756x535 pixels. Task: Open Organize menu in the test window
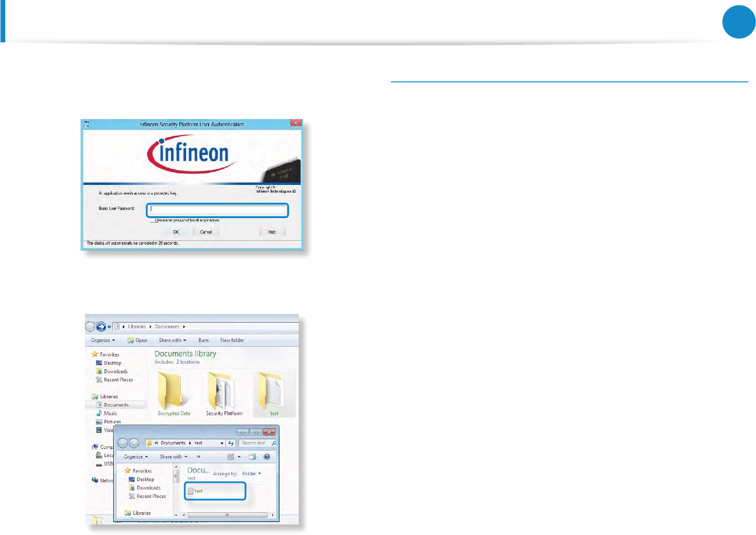[136, 457]
